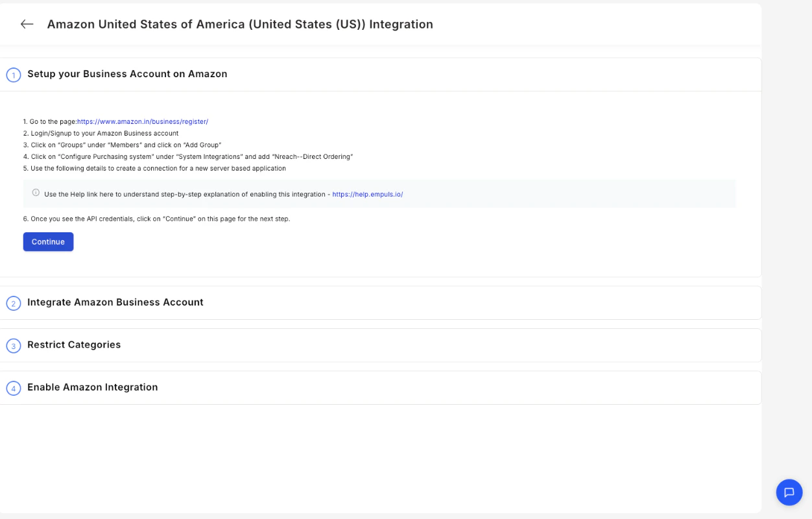Select step 3 circle number icon
The image size is (812, 519).
pos(14,346)
